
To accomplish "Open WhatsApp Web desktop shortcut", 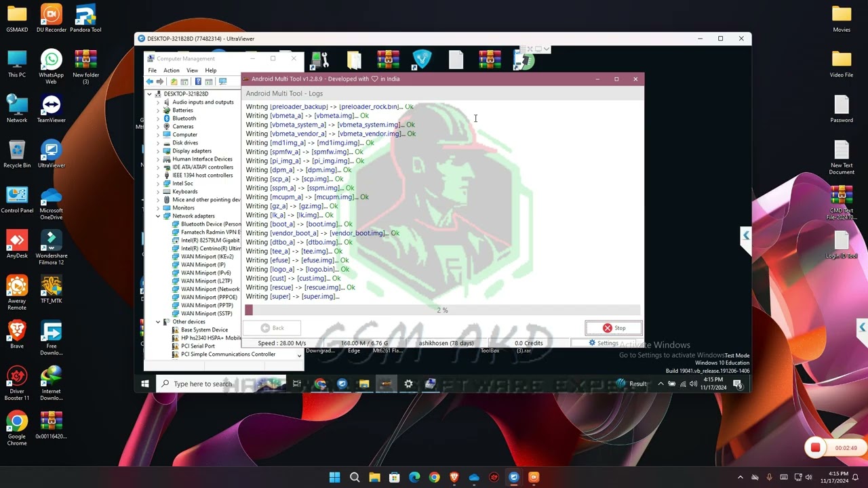I will coord(52,67).
